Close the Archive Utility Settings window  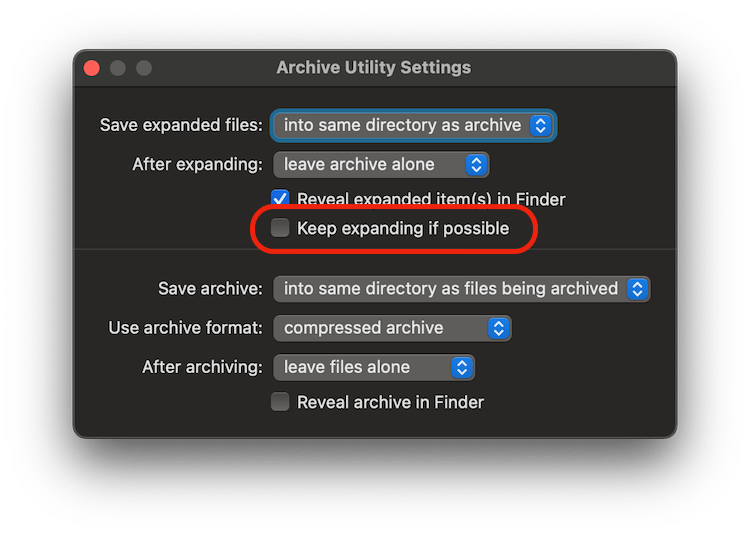[x=92, y=68]
